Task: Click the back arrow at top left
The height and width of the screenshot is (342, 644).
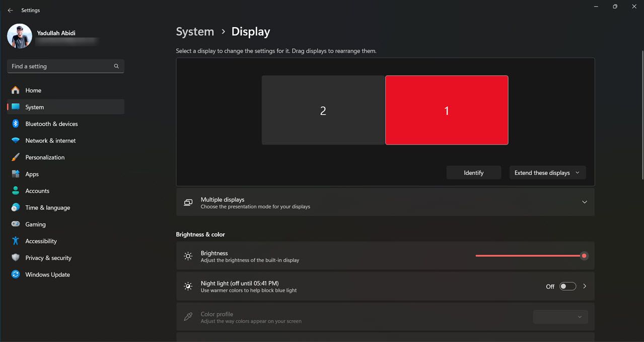Action: (10, 10)
